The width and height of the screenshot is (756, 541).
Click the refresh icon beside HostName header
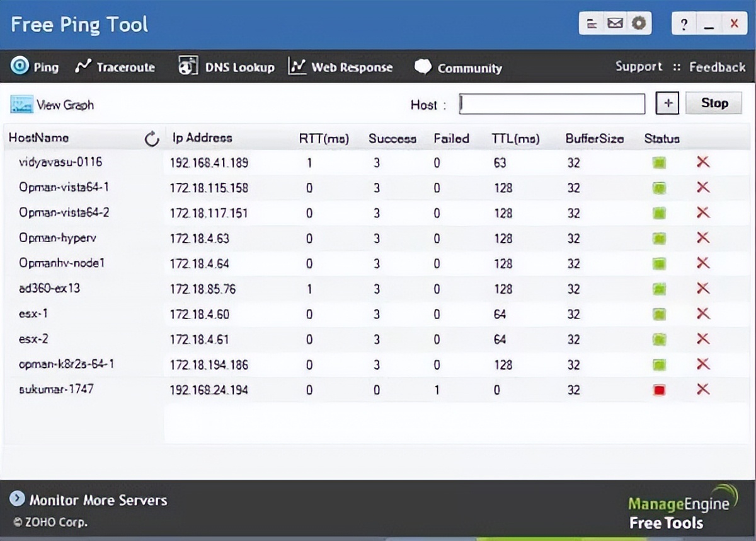pyautogui.click(x=152, y=139)
